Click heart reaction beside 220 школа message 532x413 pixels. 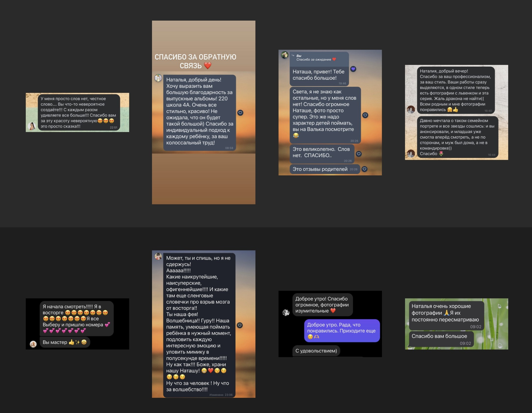(240, 113)
